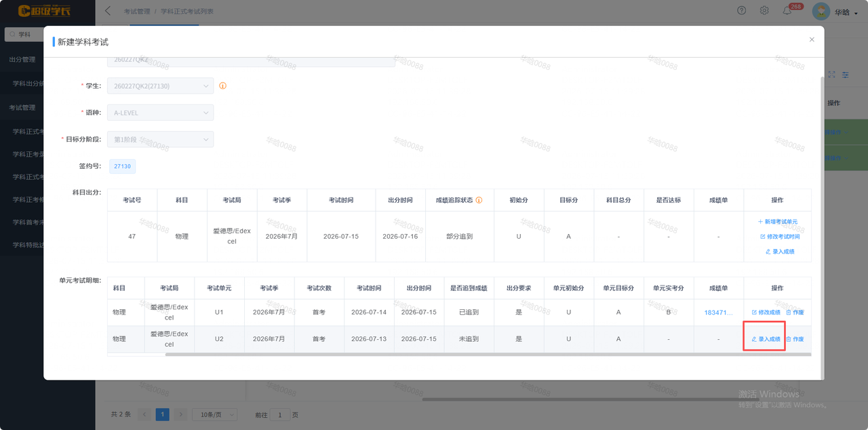Screen dimensions: 868x430
Task: Open the help question mark icon
Action: pos(742,11)
